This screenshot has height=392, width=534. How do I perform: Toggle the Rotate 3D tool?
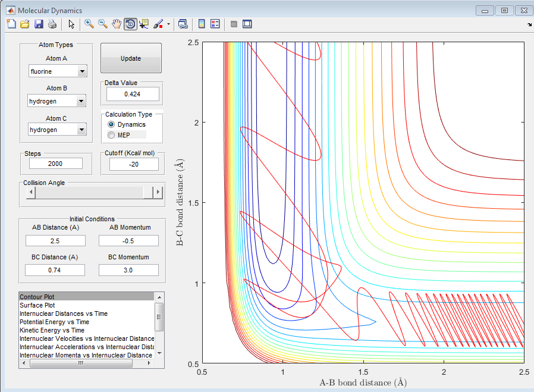(x=130, y=24)
